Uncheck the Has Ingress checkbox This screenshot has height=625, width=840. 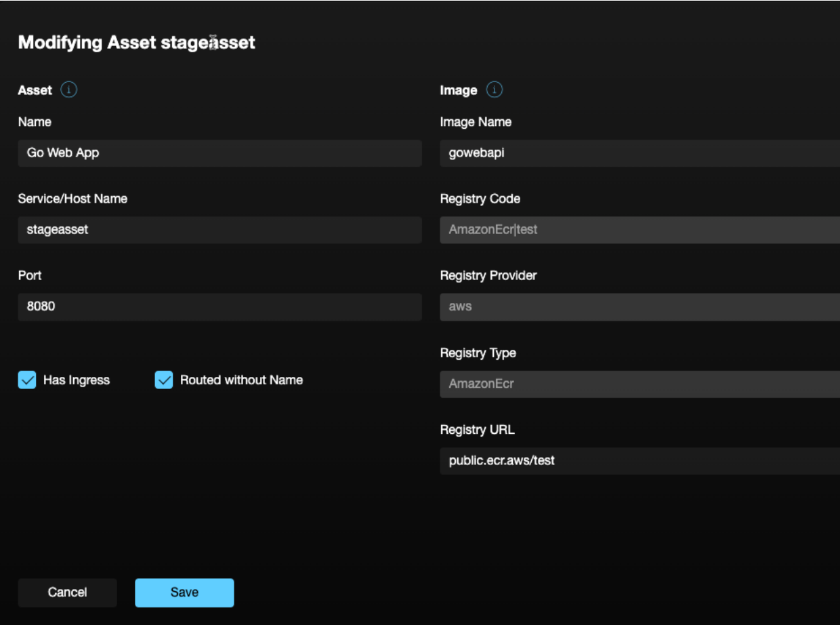click(27, 380)
